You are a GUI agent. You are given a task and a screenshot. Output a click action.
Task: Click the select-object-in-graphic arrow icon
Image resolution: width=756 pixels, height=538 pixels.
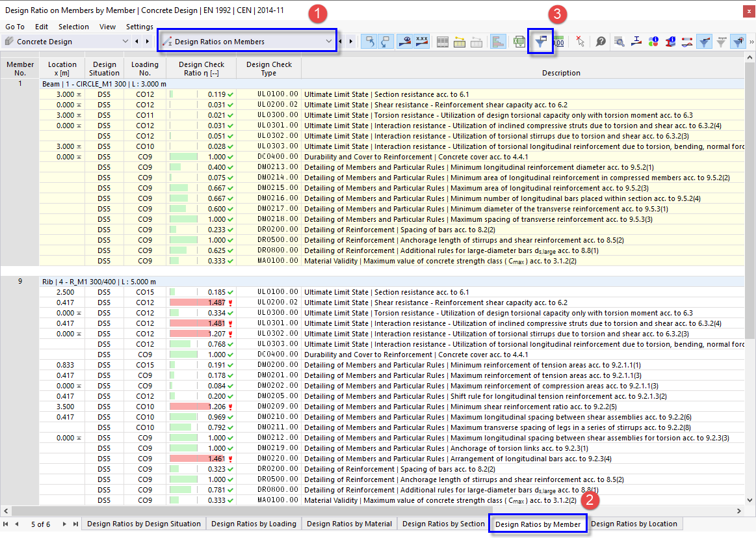tap(370, 42)
